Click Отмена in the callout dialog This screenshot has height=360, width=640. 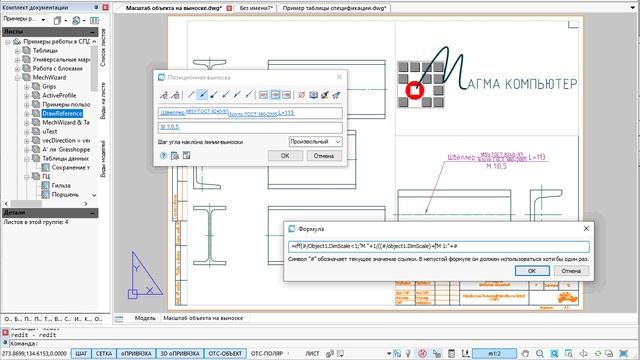click(324, 156)
